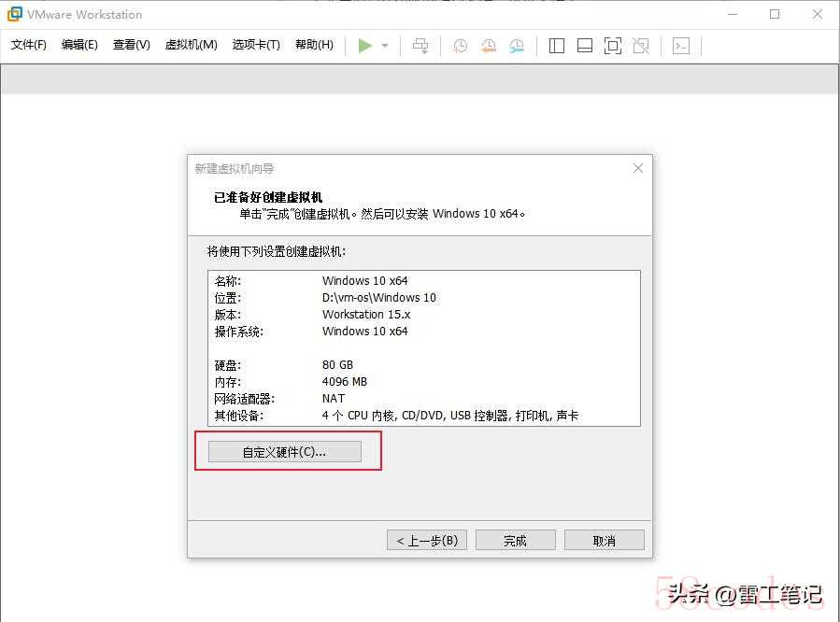Click the send Ctrl+Alt+Del toolbar icon
This screenshot has width=840, height=622.
point(420,46)
